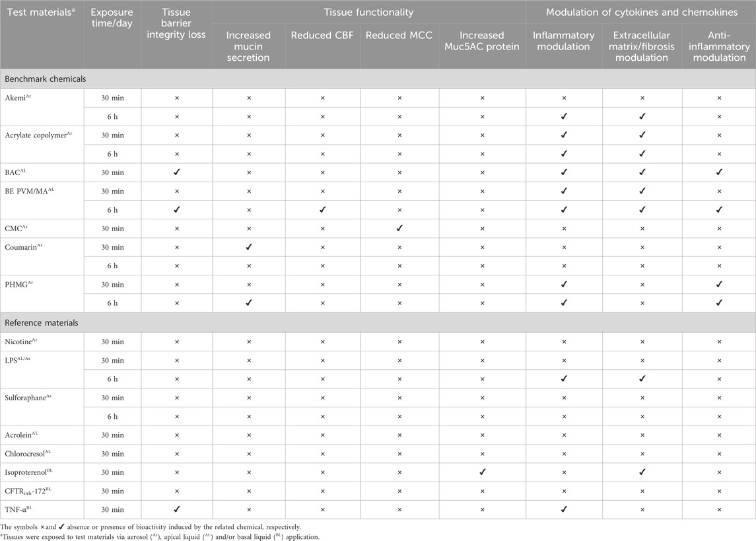This screenshot has height=541, width=756.
Task: Click the "30 min" cell in Acrolein row
Action: point(112,435)
